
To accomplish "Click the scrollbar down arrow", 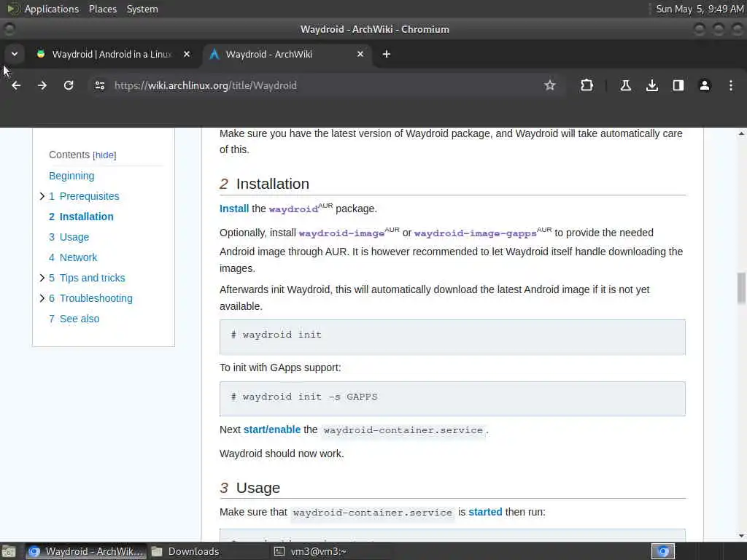I will [x=741, y=536].
